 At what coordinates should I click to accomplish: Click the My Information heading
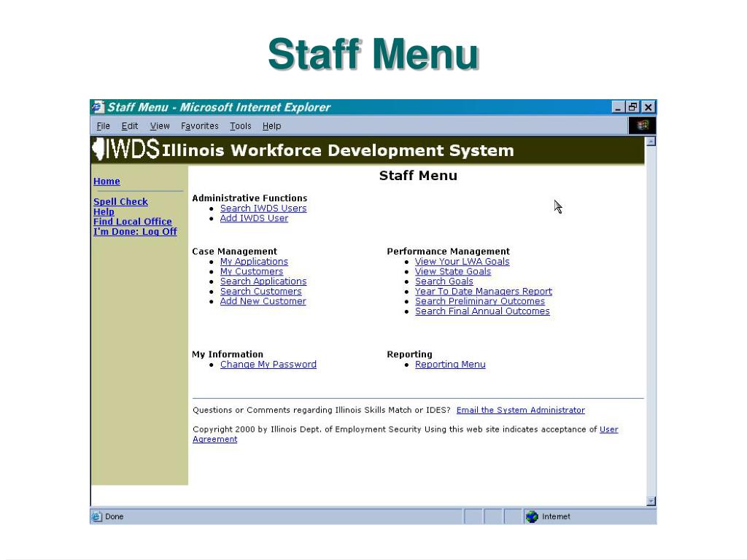pos(228,354)
